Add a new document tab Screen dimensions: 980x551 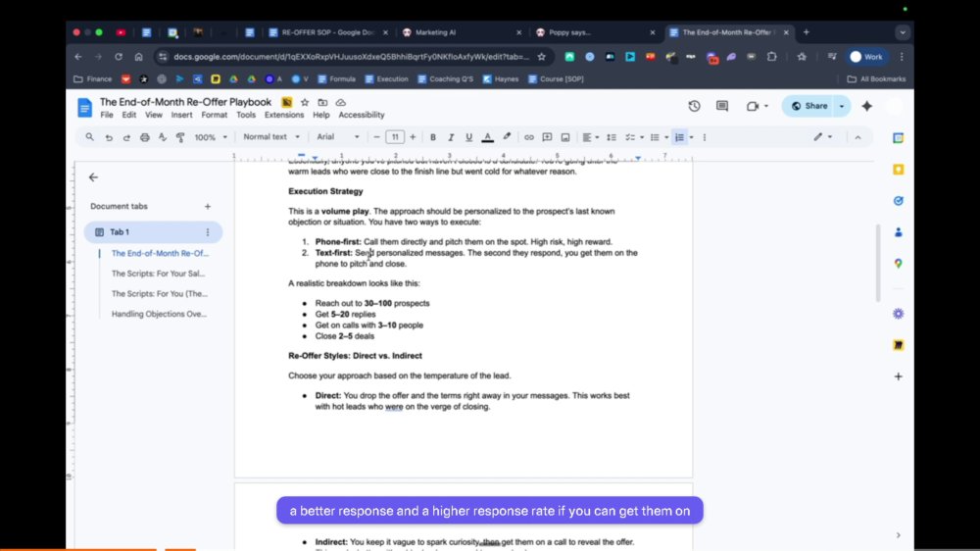coord(208,207)
